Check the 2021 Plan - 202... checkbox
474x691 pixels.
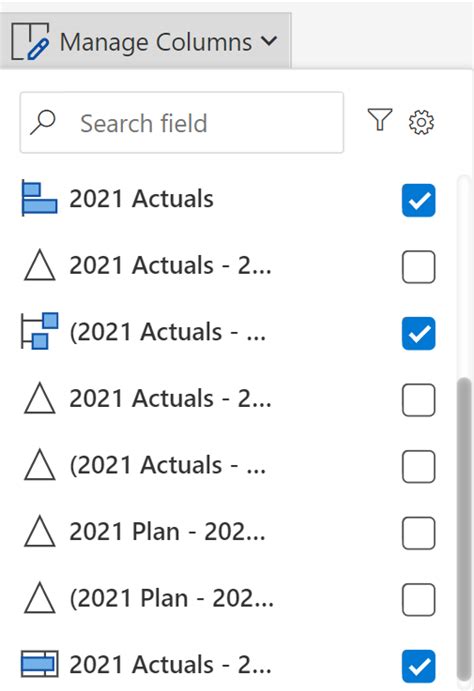pyautogui.click(x=418, y=533)
